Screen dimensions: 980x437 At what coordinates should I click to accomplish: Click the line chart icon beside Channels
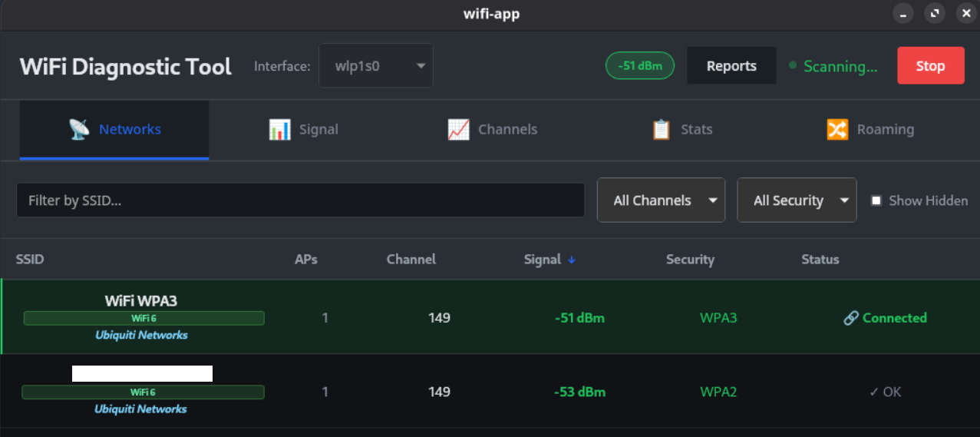click(458, 129)
